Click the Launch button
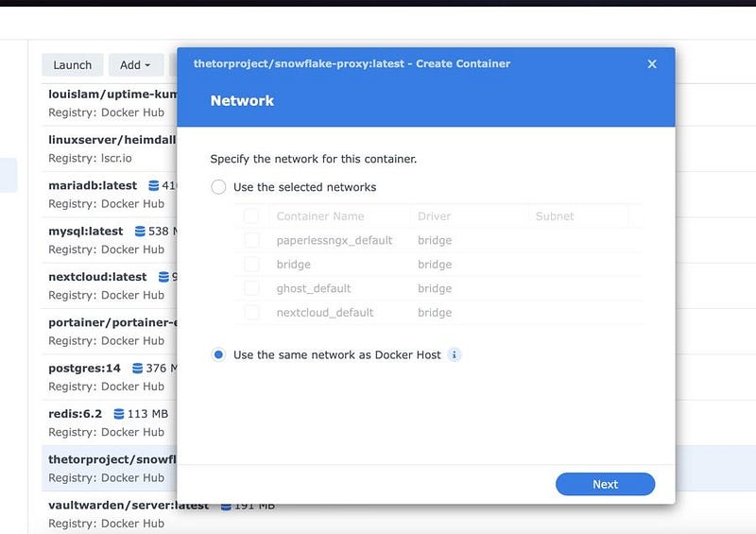This screenshot has width=756, height=534. click(x=73, y=65)
